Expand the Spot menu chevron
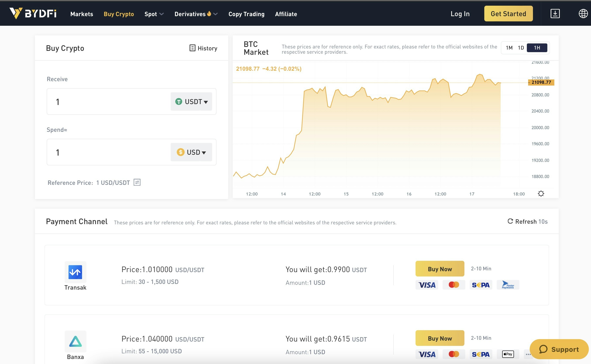Viewport: 591px width, 364px height. coord(161,14)
